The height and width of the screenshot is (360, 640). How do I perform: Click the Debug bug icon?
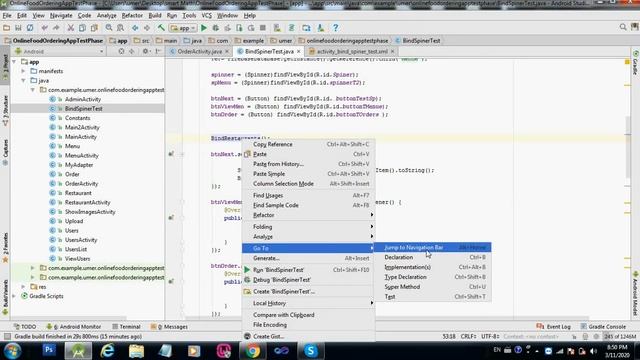[216, 28]
